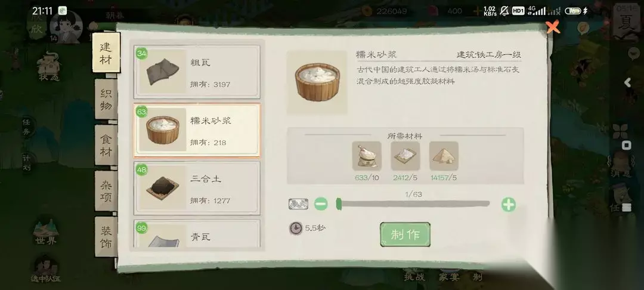Select the 青瓦 item entry
Screen dimensions: 644x290
click(197, 234)
